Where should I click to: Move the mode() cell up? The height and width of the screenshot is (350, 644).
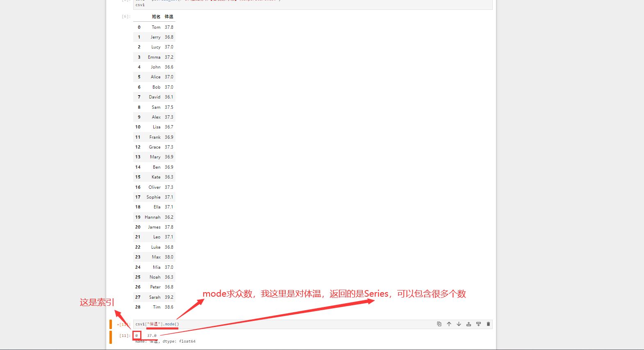(x=449, y=324)
